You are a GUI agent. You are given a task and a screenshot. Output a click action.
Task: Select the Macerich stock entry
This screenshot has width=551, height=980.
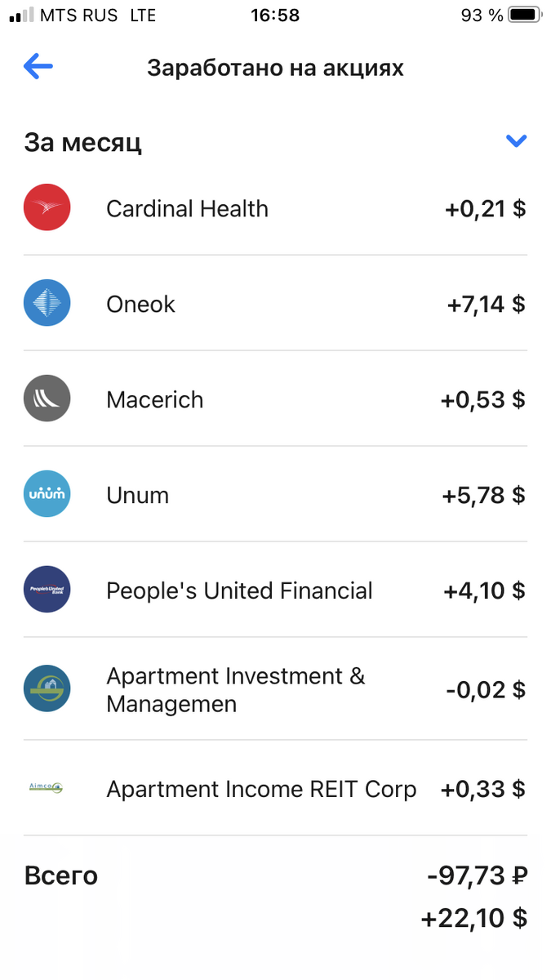coord(275,399)
